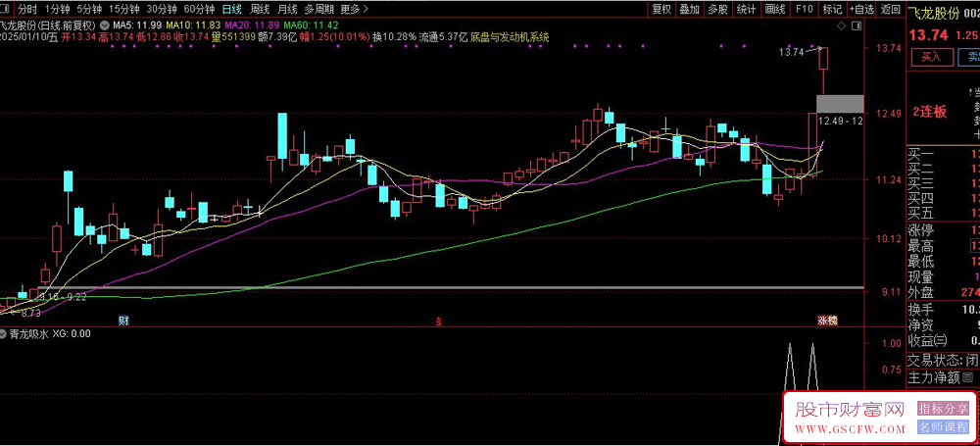Select the 日线 daily chart tab
Viewport: 980px width, 446px height.
232,9
